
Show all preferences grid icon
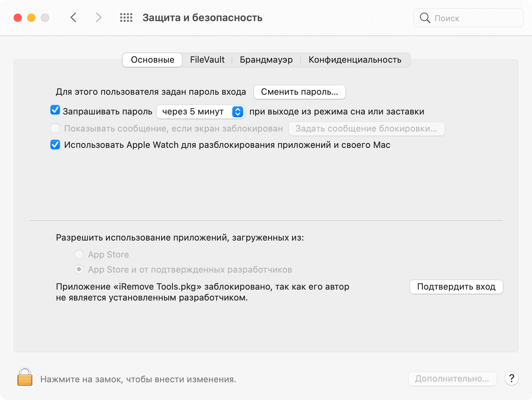126,18
